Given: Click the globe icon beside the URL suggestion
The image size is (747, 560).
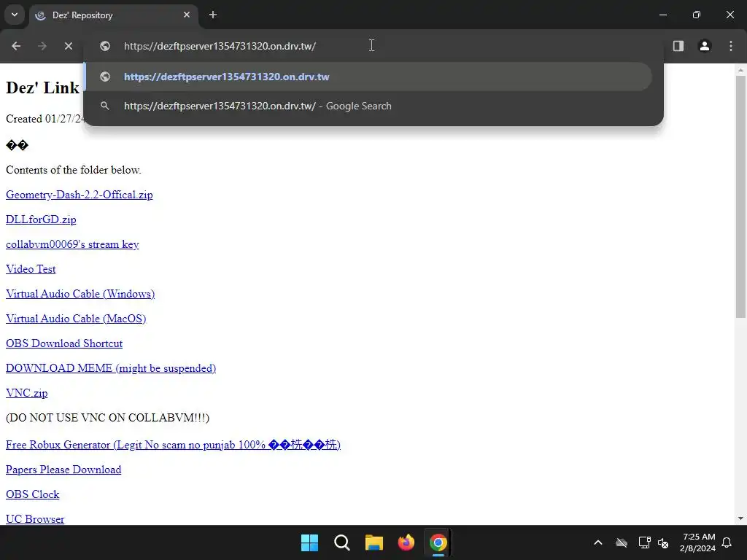Looking at the screenshot, I should (x=105, y=77).
